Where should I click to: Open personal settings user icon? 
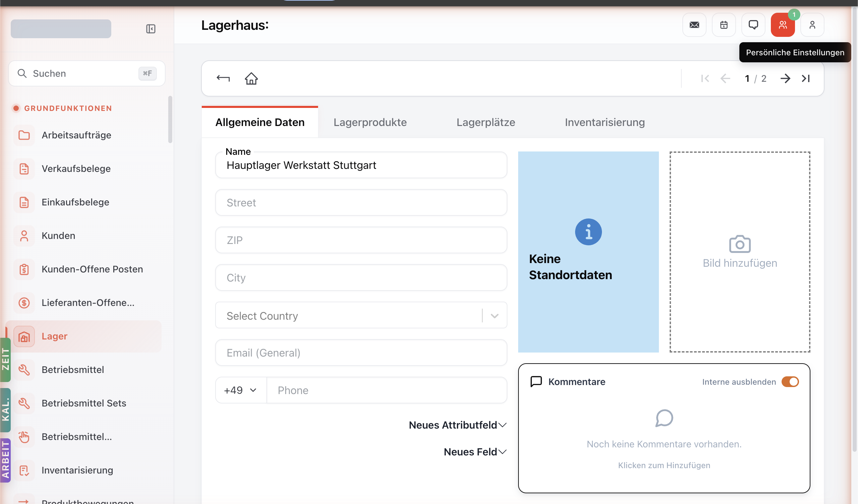[x=812, y=25]
